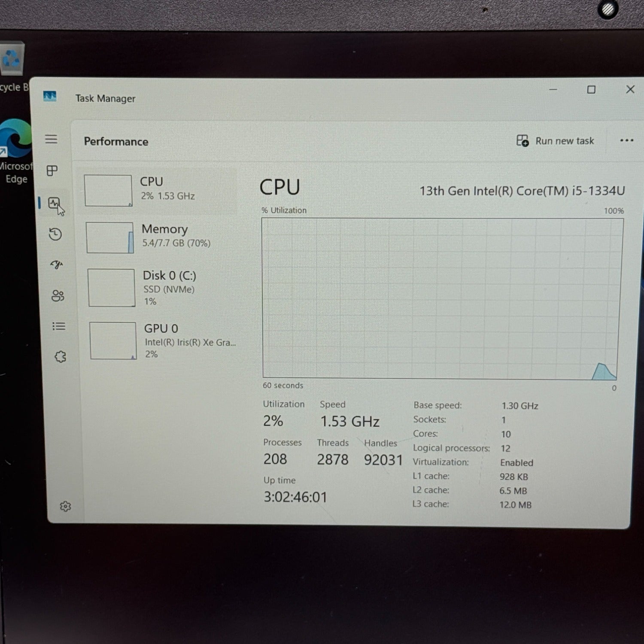Screen dimensions: 644x644
Task: Click the % Utilization graph label
Action: point(284,210)
